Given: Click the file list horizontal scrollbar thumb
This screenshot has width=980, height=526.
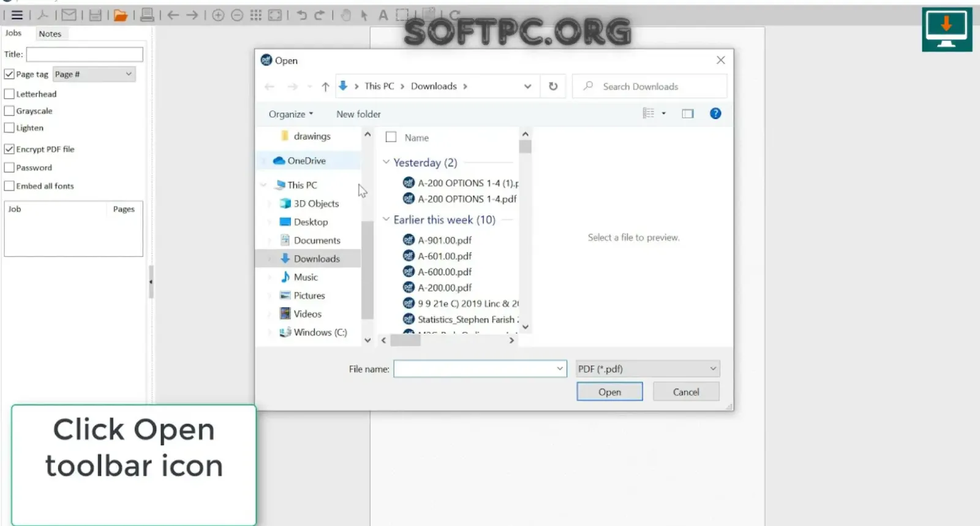Looking at the screenshot, I should coord(405,340).
